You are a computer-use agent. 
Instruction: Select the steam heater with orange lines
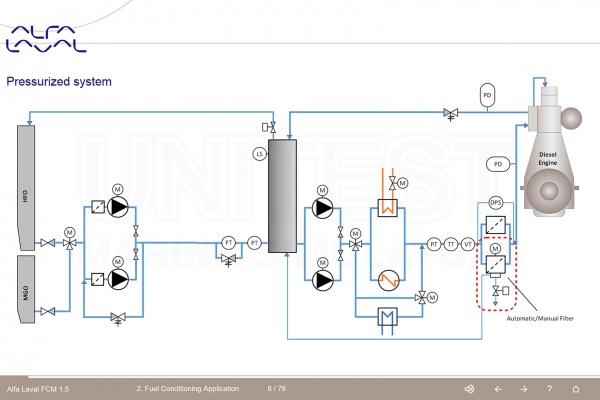(x=387, y=208)
